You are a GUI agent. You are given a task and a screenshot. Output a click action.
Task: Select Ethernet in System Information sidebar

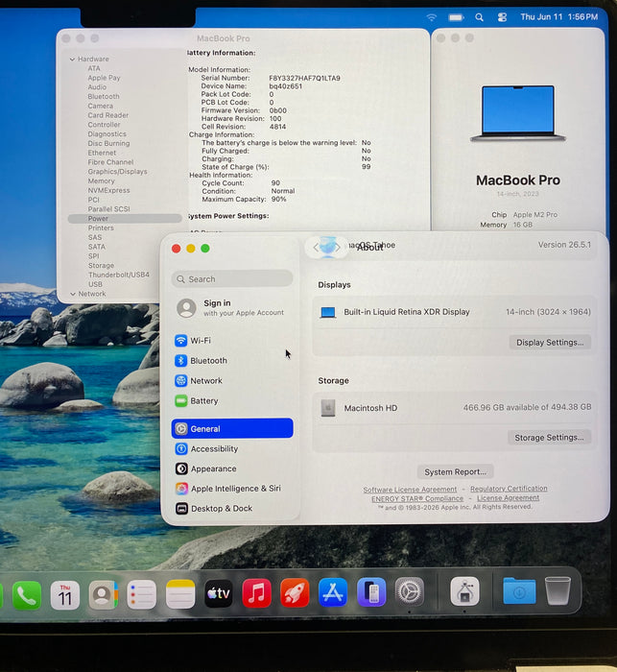click(102, 153)
